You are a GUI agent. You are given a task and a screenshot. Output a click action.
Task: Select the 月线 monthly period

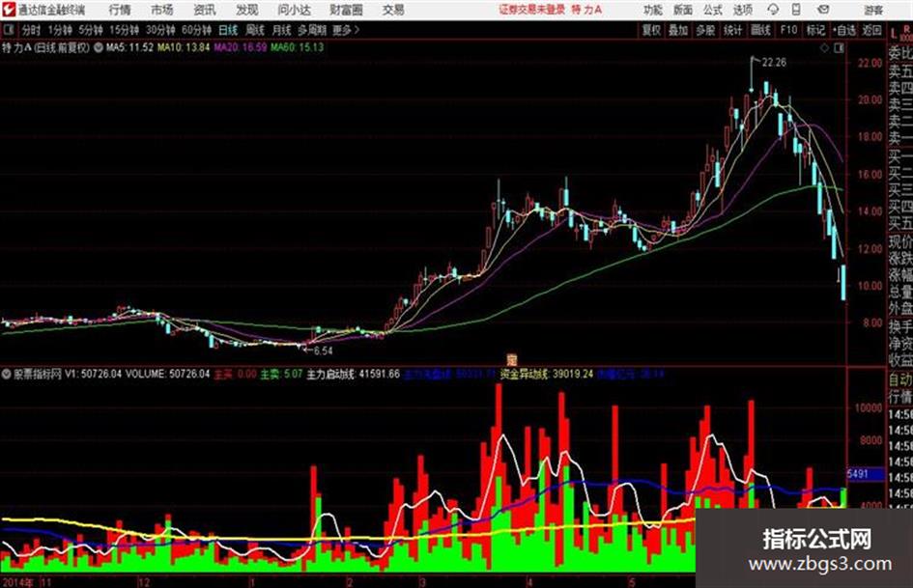click(x=282, y=30)
